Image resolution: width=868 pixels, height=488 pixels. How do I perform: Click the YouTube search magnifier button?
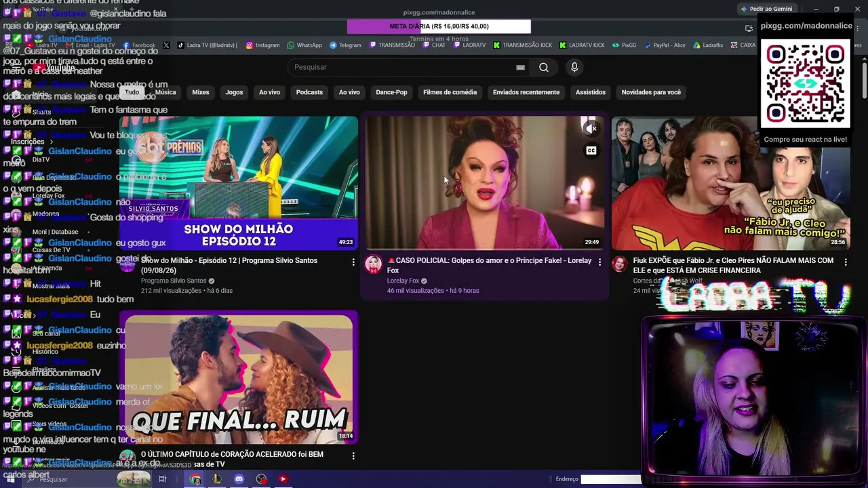544,67
